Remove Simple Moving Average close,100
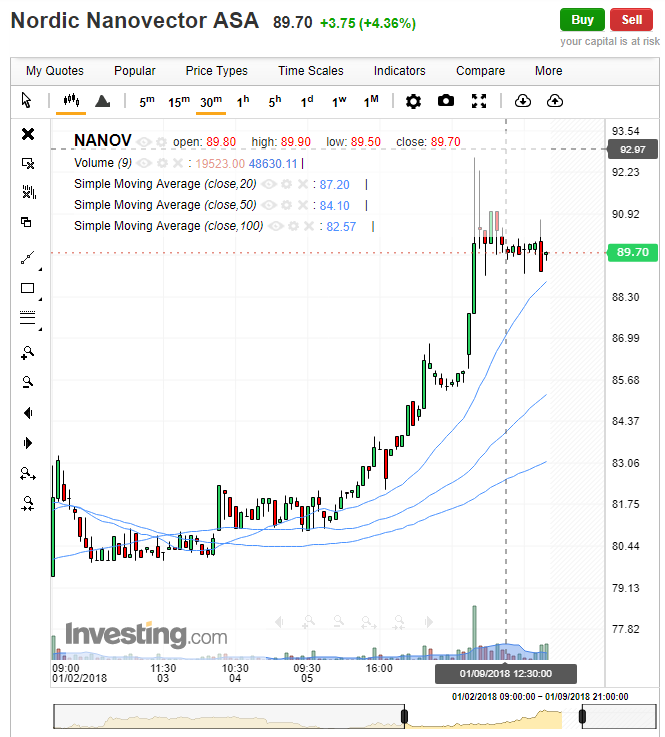This screenshot has height=737, width=665. click(309, 227)
